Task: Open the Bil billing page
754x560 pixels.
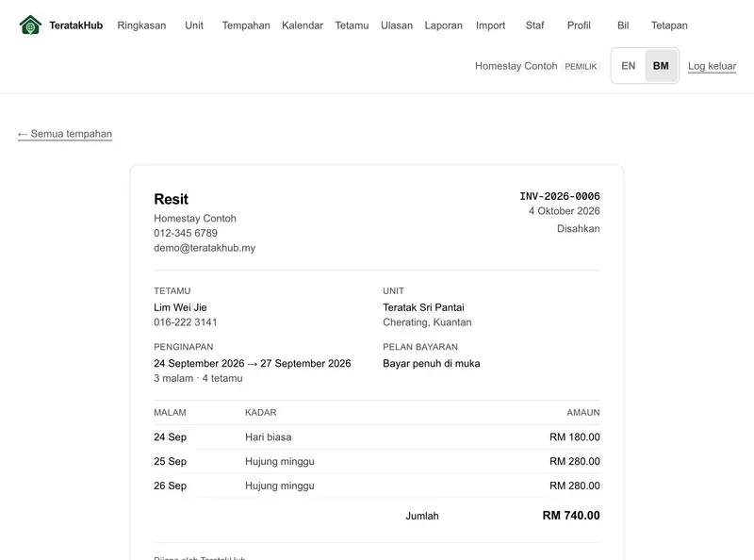Action: [623, 25]
